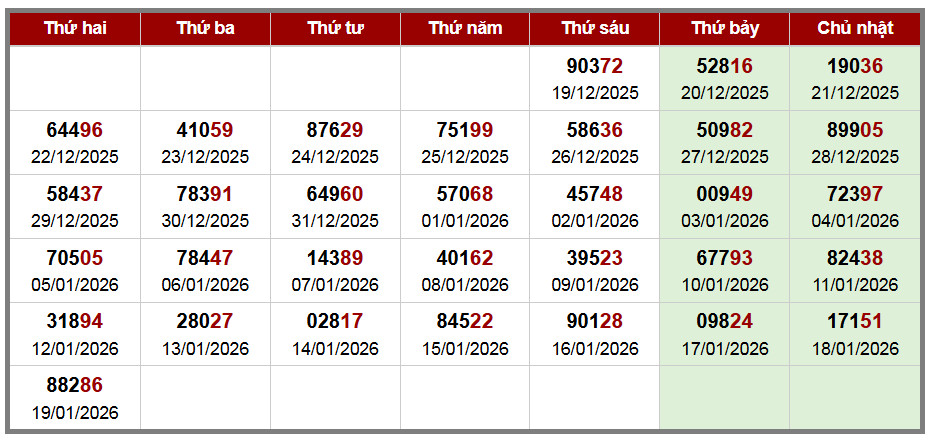Click the Thứ hai column header

tap(75, 28)
